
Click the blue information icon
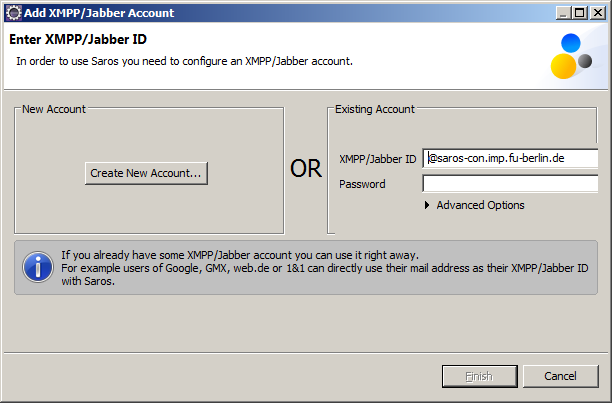pos(38,267)
